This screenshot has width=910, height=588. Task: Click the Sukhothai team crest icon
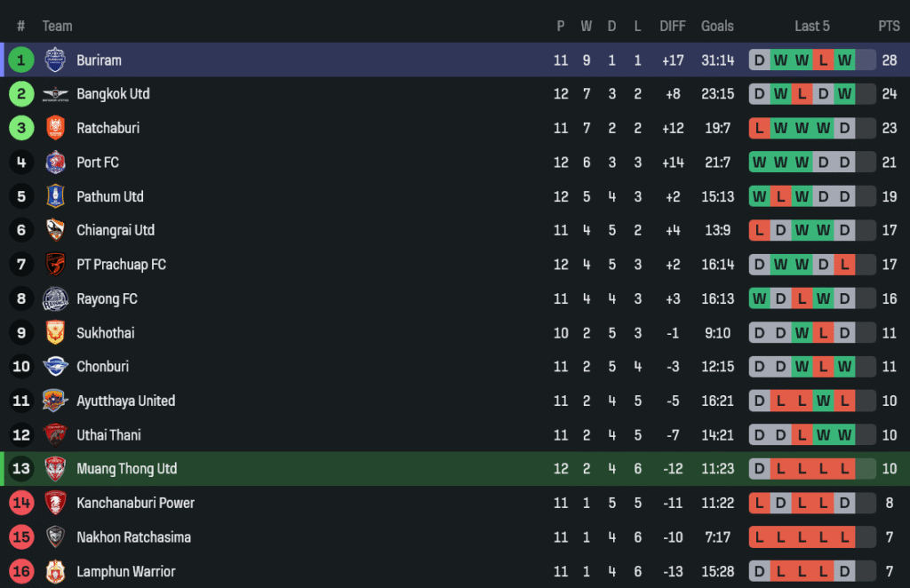tap(55, 333)
